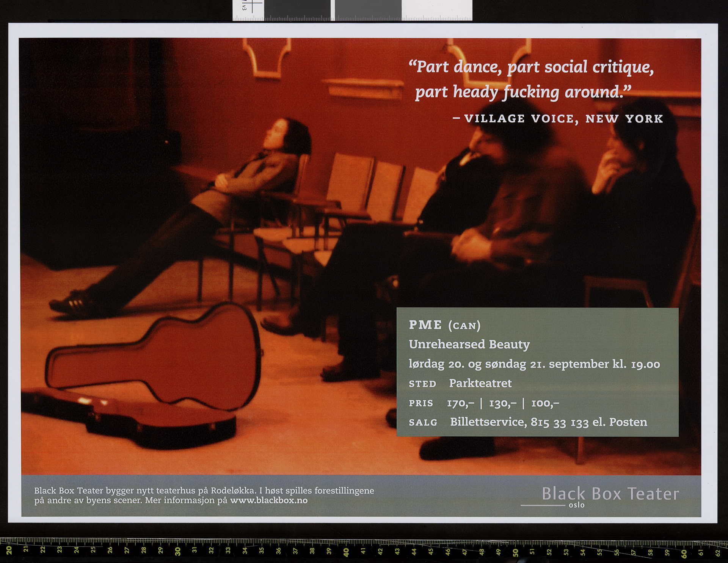Click the 170,- price
This screenshot has height=563, width=728.
pos(460,403)
